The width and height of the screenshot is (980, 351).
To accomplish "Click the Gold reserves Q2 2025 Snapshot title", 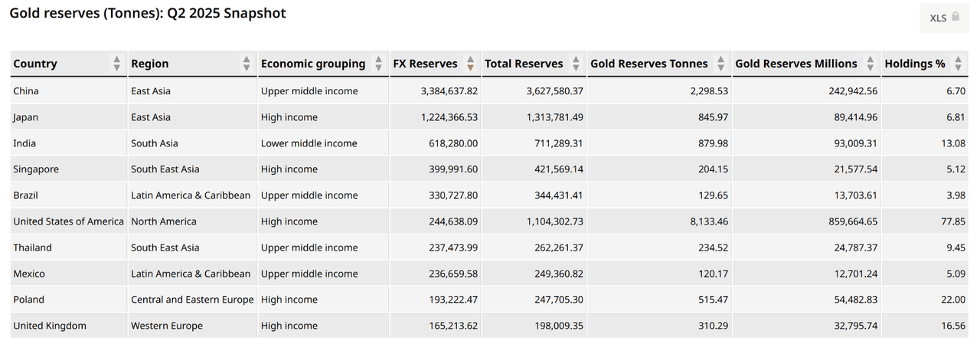I will pyautogui.click(x=148, y=13).
